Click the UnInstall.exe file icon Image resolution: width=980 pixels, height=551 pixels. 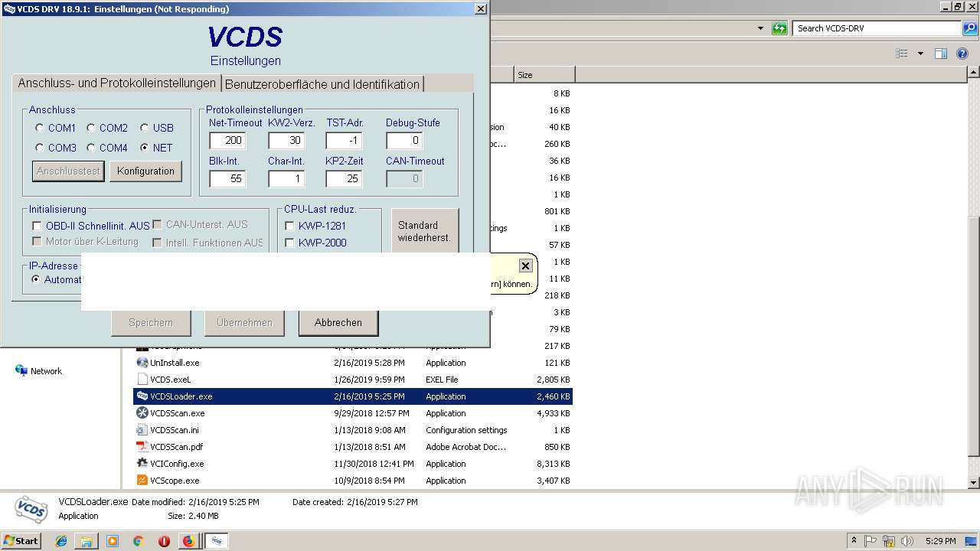coord(142,363)
